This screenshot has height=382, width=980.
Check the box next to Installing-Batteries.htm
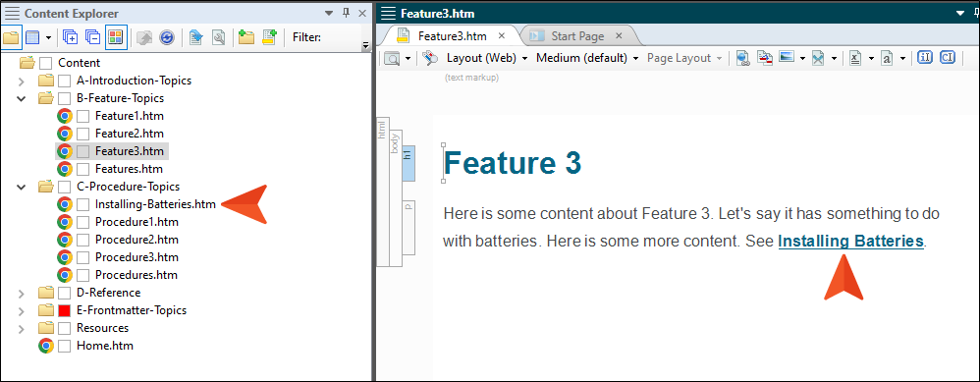[83, 204]
